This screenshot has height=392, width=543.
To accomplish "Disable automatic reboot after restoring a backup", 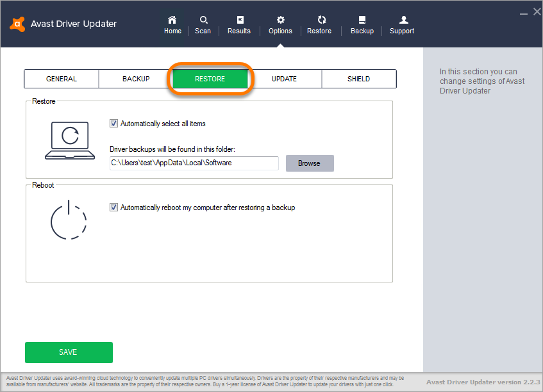I will (x=113, y=208).
